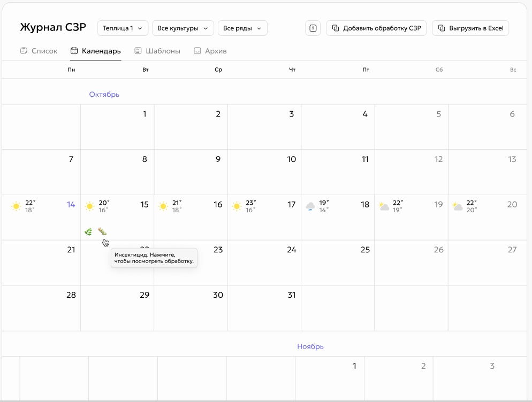Click the partly cloudy icon on October 20
The height and width of the screenshot is (402, 532).
pyautogui.click(x=458, y=206)
